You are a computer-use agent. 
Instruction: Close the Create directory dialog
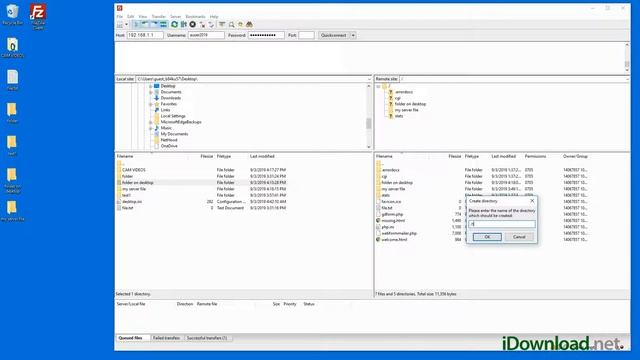(x=532, y=201)
